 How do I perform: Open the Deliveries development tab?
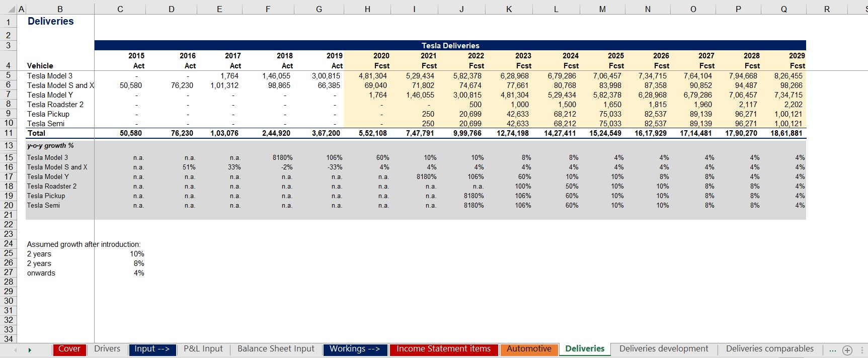point(664,349)
